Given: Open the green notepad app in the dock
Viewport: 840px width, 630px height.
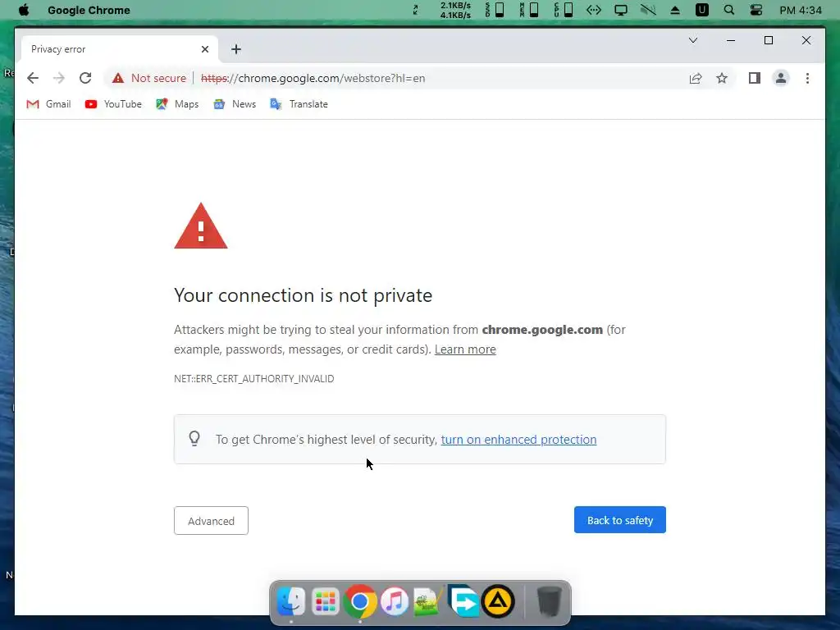Looking at the screenshot, I should point(427,601).
